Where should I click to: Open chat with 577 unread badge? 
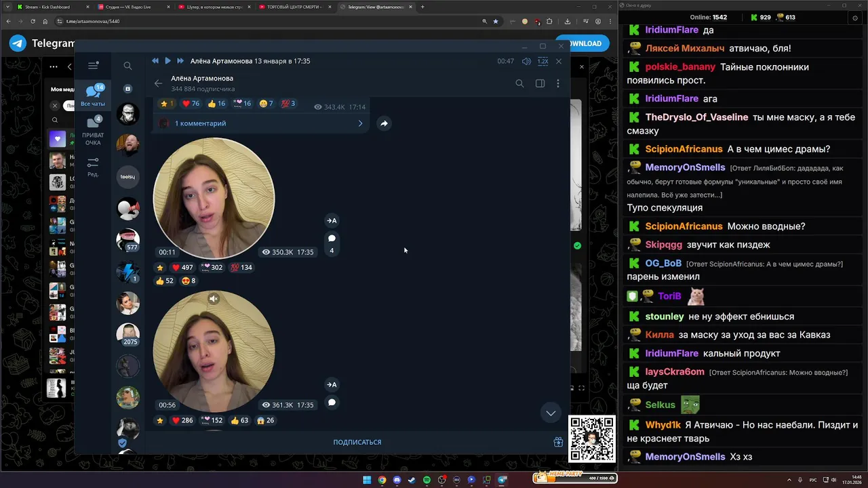pos(127,240)
